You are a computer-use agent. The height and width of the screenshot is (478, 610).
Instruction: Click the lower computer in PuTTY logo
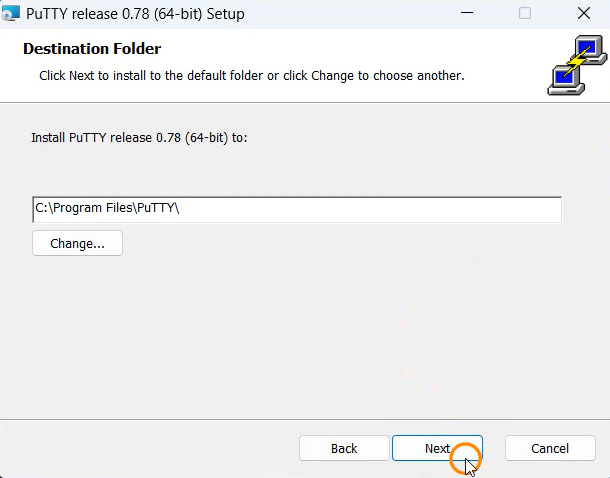566,80
